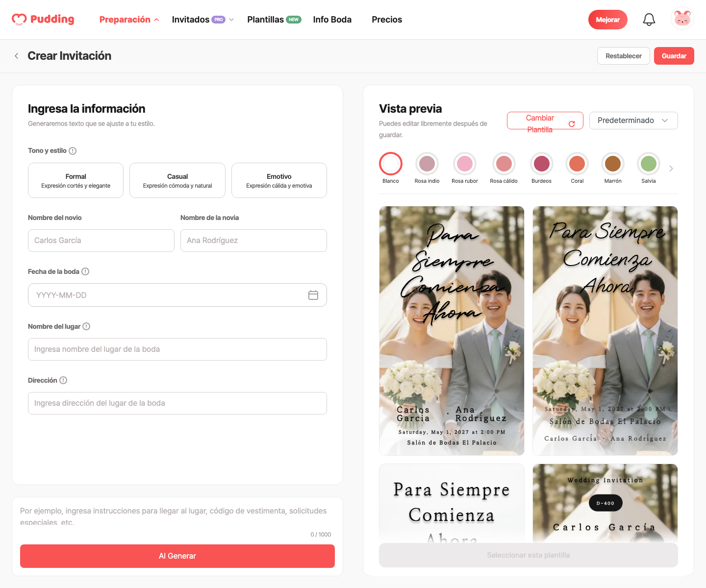Select the Casual tone option
Viewport: 706px width, 588px height.
pos(177,180)
